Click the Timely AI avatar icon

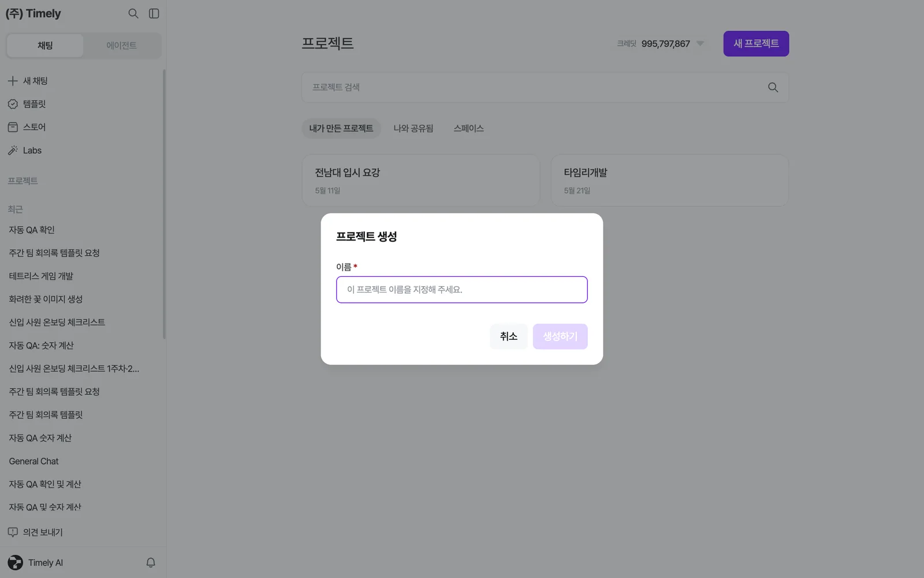(x=15, y=562)
